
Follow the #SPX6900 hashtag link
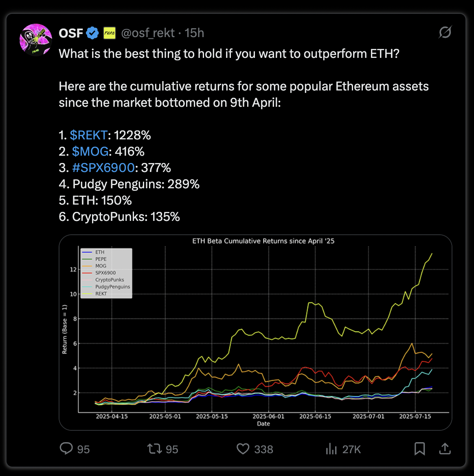coord(103,167)
